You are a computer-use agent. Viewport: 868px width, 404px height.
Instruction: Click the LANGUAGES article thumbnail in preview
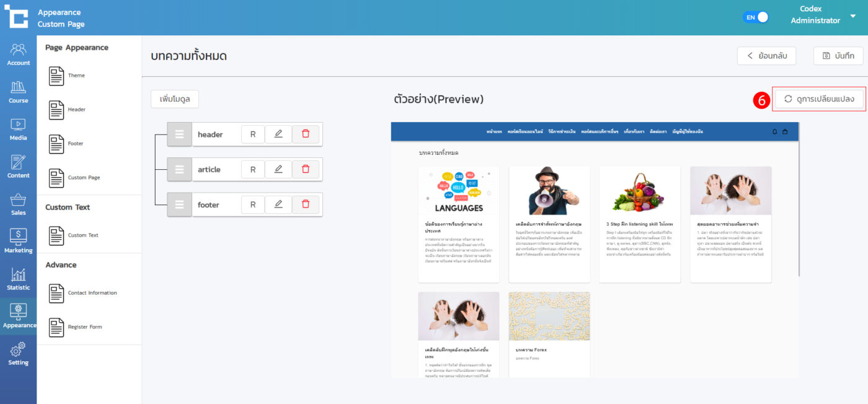click(458, 191)
